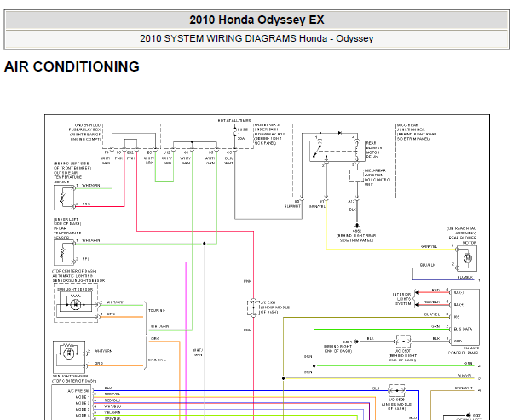513x420 pixels.
Task: Click the 'MODE 2' pin label
Action: pos(83,403)
